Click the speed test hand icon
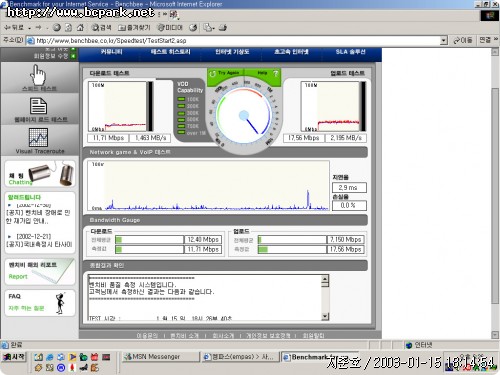Screen dimensions: 500x375 point(38,75)
